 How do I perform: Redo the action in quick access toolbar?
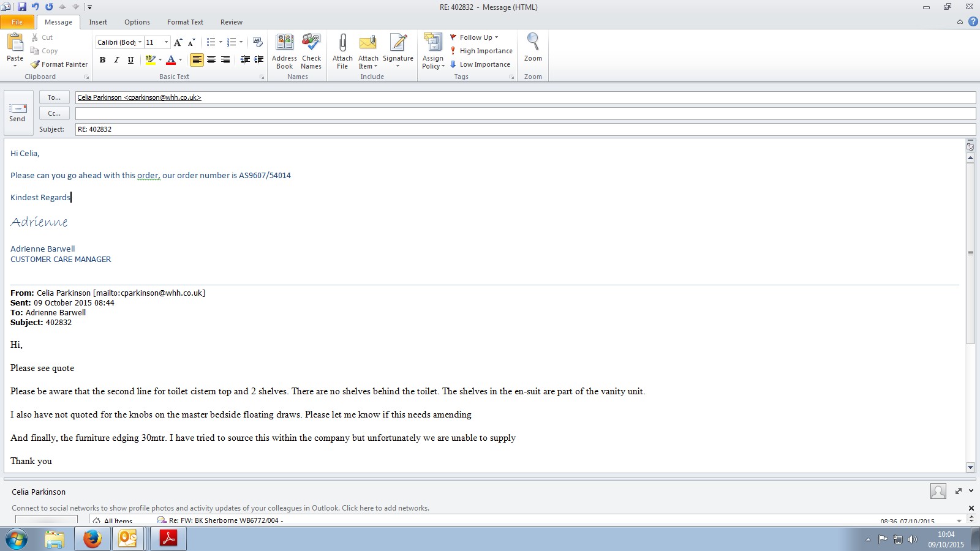click(x=49, y=7)
